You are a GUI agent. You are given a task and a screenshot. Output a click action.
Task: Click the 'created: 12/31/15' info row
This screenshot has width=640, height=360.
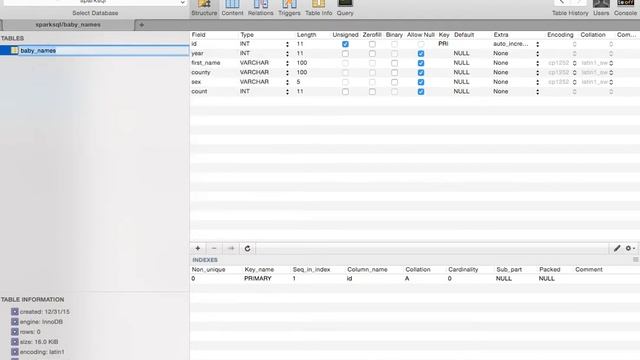44,311
